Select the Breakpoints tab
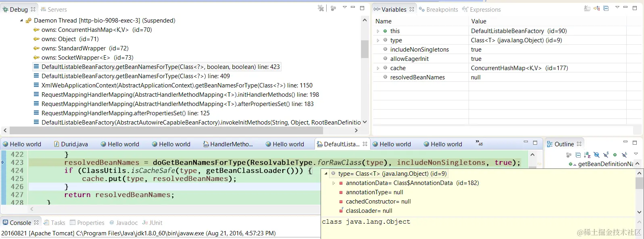 [x=438, y=9]
